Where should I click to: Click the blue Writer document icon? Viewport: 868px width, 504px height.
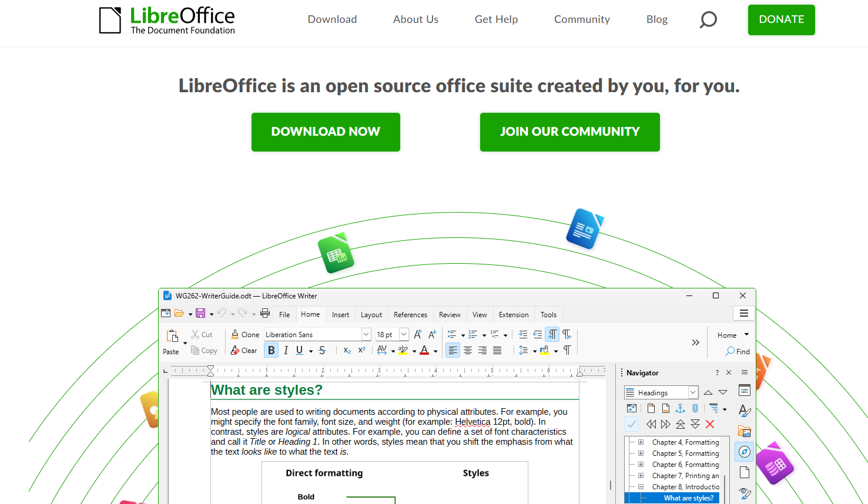pyautogui.click(x=585, y=229)
